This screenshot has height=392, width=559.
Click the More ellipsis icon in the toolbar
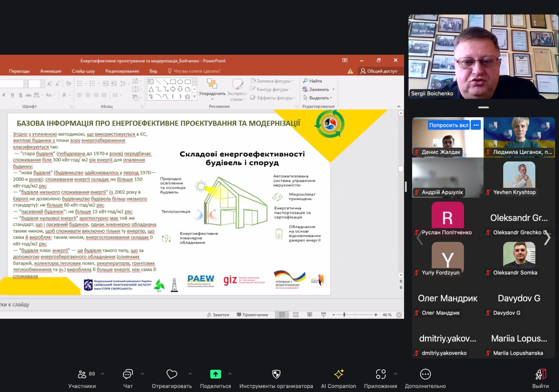coord(425,374)
